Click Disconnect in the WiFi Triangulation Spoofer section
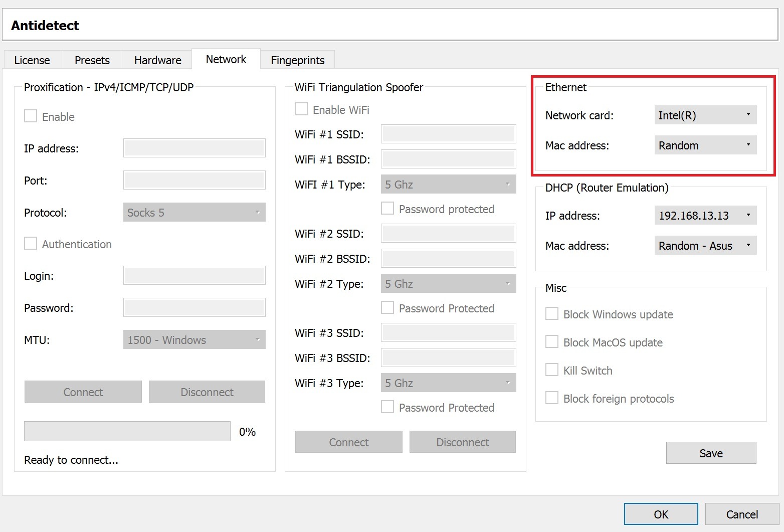784x532 pixels. click(463, 442)
